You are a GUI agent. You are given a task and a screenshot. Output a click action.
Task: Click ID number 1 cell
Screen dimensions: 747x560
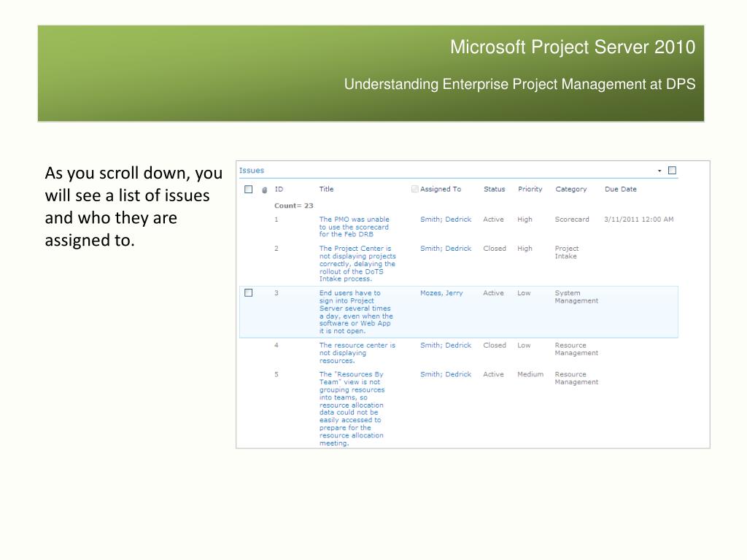(x=276, y=219)
